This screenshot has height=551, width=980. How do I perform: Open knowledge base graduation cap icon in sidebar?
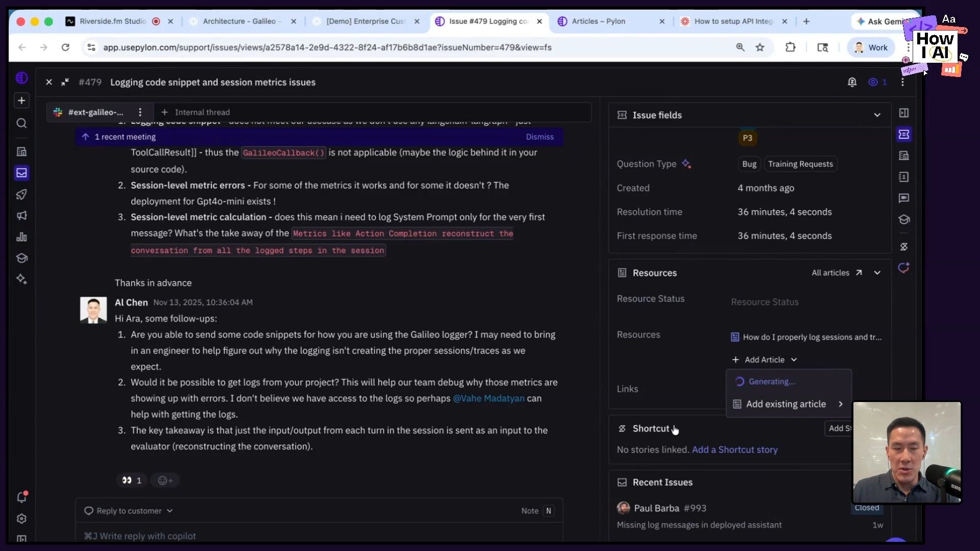[21, 258]
